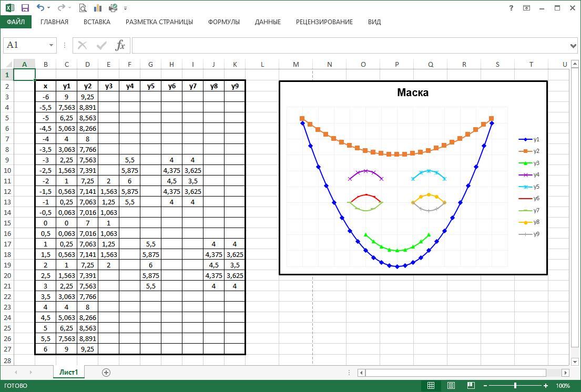Open Print Preview from quick access toolbar
The height and width of the screenshot is (392, 581).
tap(83, 8)
